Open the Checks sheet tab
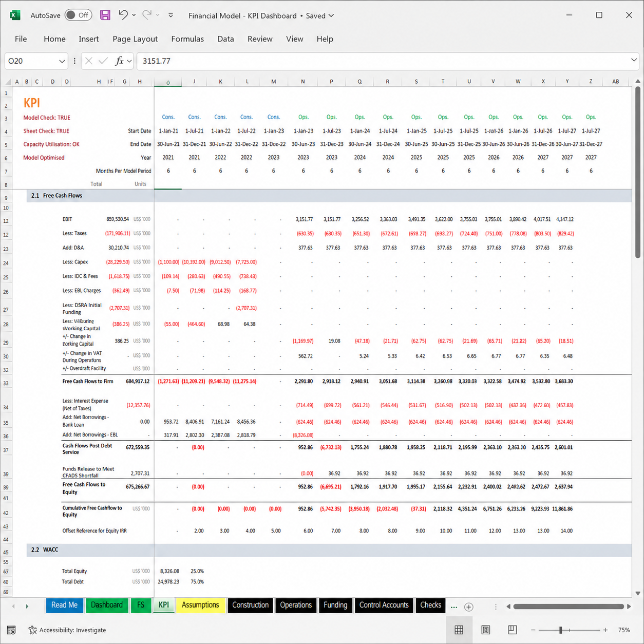The width and height of the screenshot is (644, 644). click(x=430, y=605)
